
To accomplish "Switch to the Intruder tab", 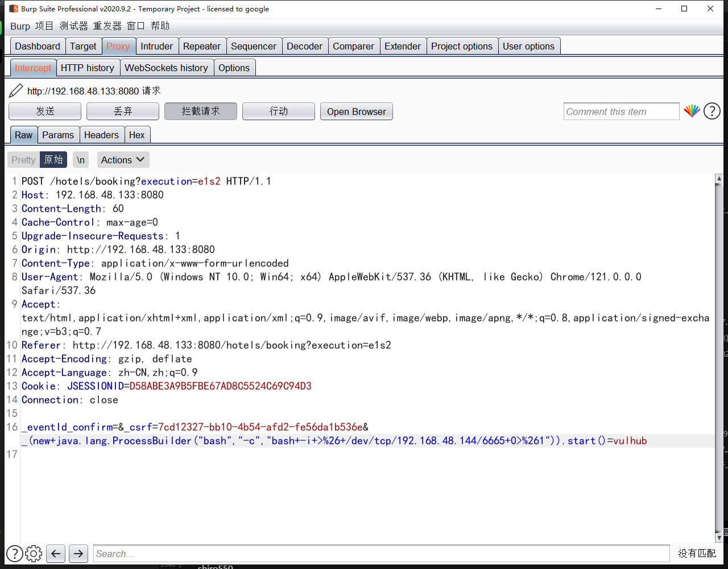I will [157, 46].
